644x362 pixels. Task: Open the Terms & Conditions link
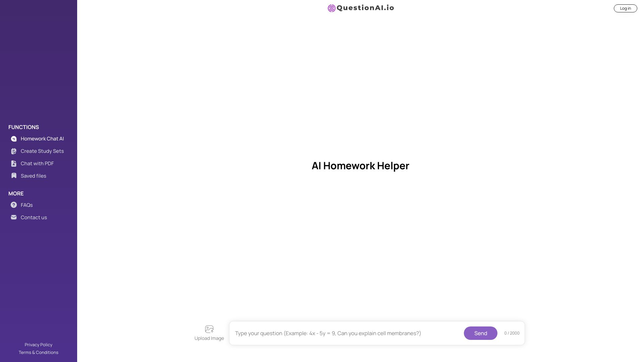pos(39,352)
